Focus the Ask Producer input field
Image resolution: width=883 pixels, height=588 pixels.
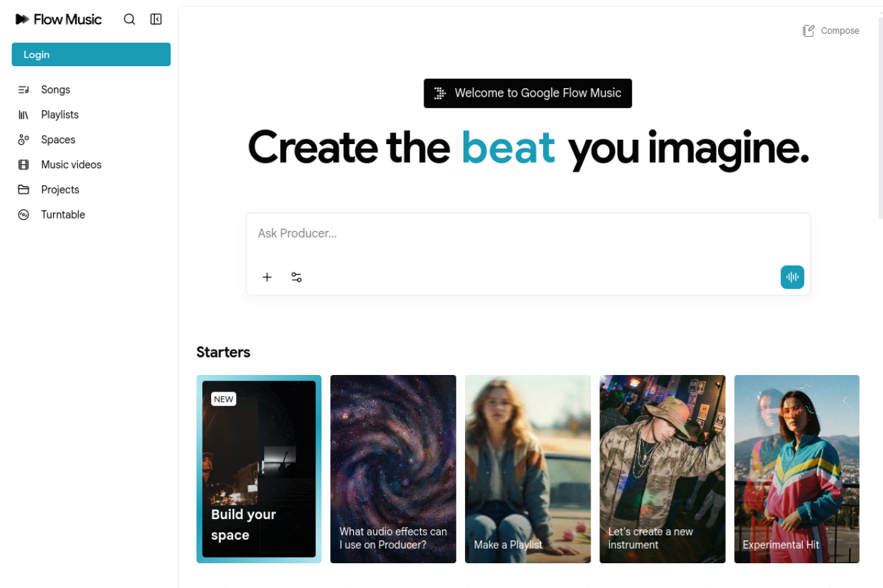[528, 234]
